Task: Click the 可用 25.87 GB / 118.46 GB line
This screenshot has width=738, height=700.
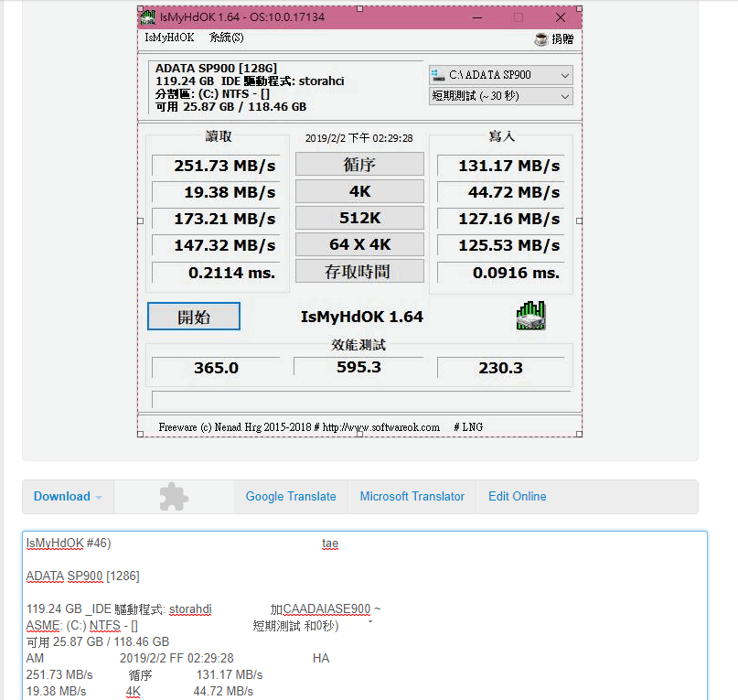Action: pyautogui.click(x=230, y=107)
